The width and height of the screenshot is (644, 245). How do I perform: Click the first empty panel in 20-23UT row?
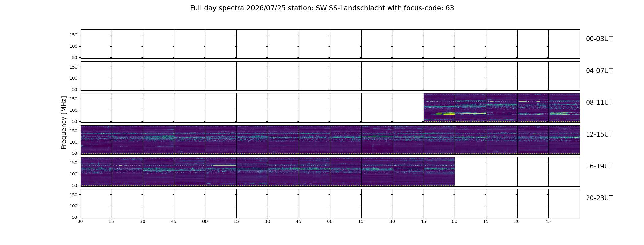96,203
